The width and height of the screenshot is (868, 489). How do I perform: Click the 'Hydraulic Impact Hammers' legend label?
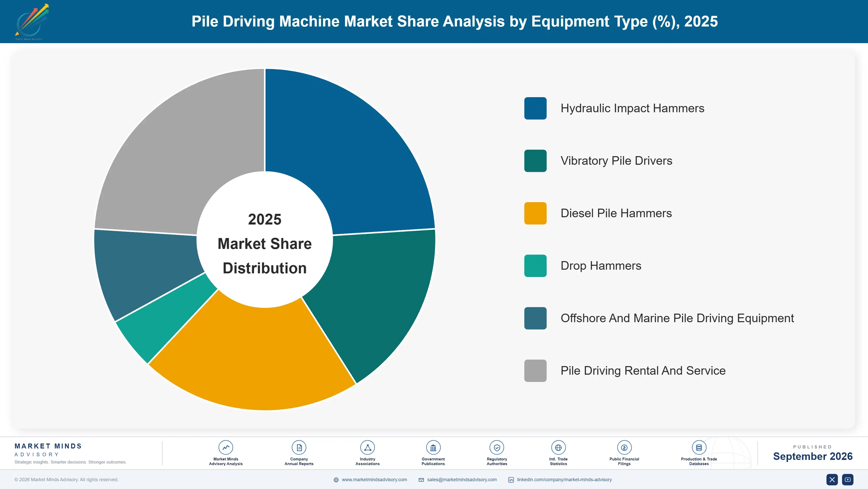tap(632, 108)
